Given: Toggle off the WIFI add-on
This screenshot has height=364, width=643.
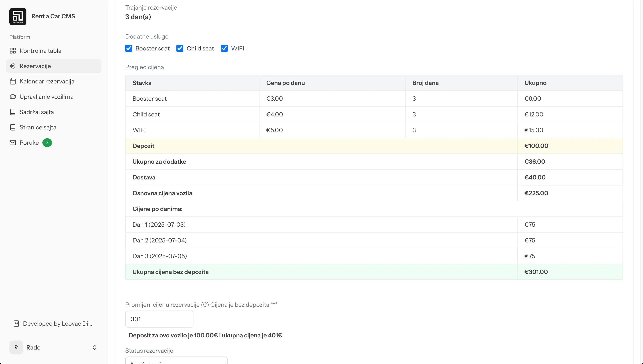Looking at the screenshot, I should pyautogui.click(x=224, y=48).
